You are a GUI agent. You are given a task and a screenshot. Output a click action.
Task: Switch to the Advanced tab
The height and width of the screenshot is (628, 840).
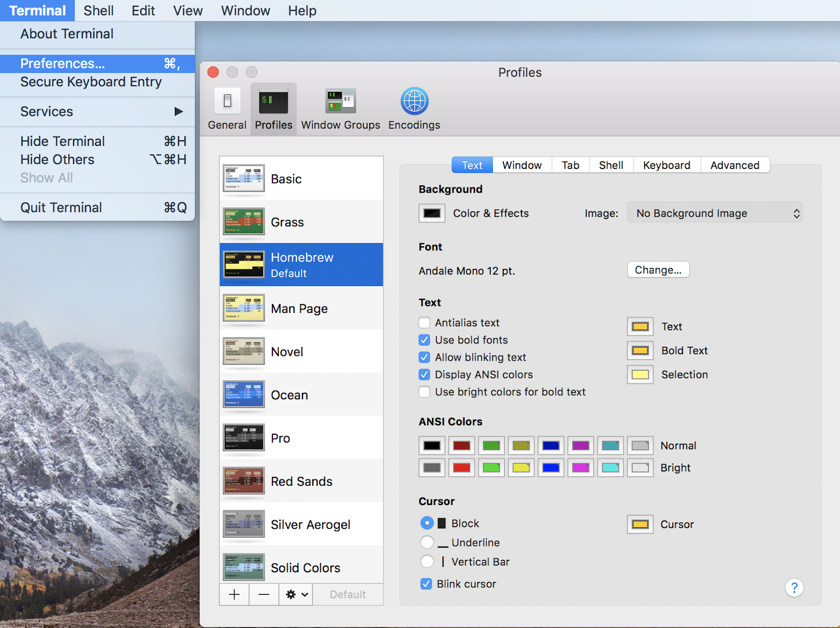click(735, 165)
